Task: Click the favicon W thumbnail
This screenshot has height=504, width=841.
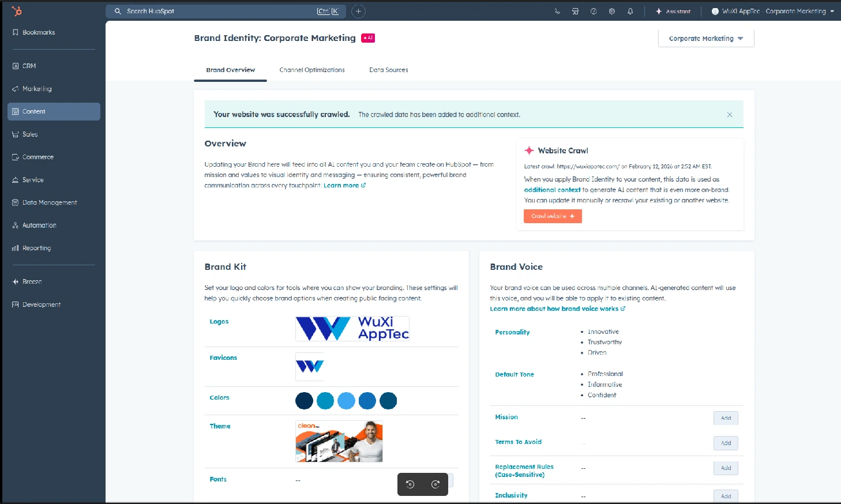Action: pos(310,367)
